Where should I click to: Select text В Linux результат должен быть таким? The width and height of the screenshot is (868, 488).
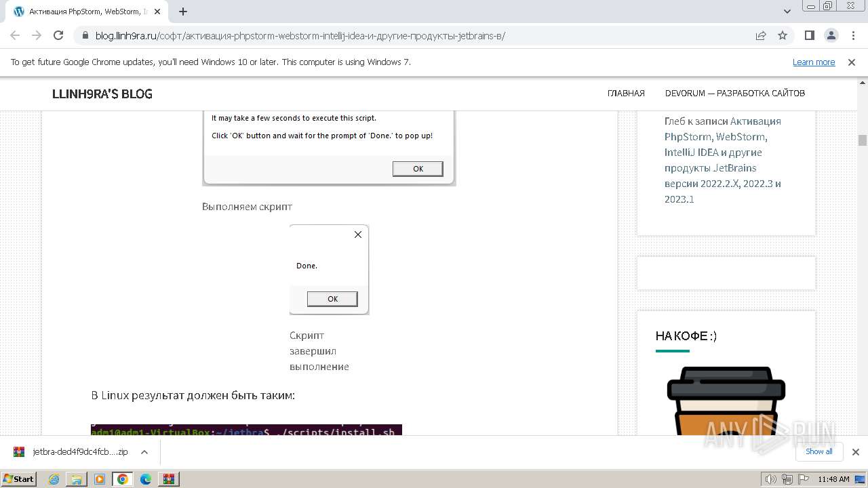click(x=193, y=395)
